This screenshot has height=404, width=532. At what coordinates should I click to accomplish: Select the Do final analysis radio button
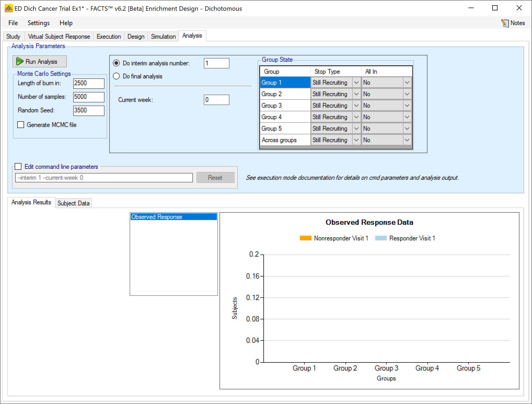[x=116, y=76]
